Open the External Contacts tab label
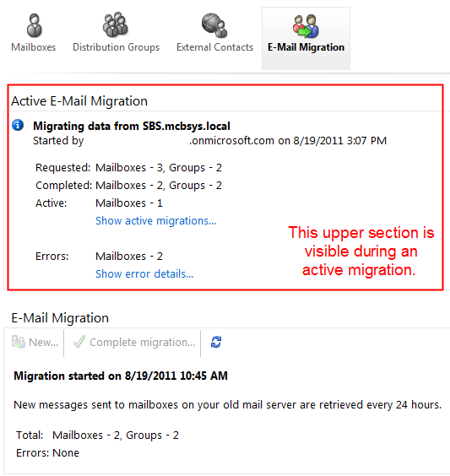This screenshot has height=476, width=450. [214, 47]
